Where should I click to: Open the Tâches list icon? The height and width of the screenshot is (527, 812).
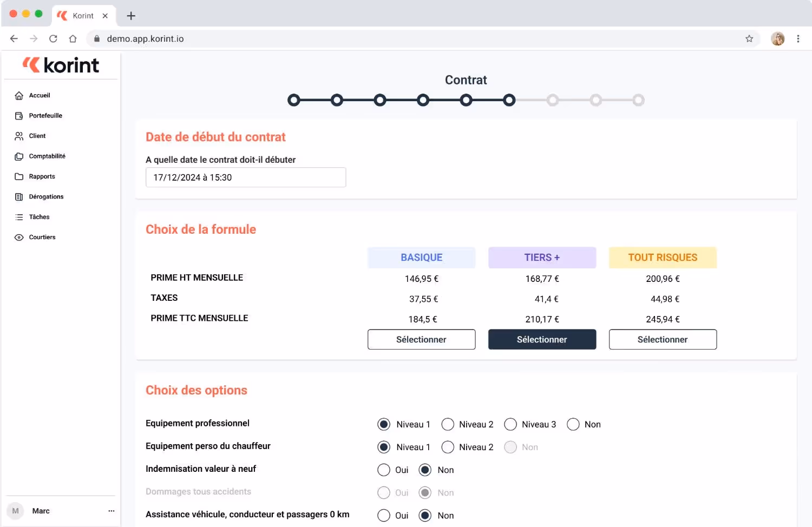click(19, 216)
